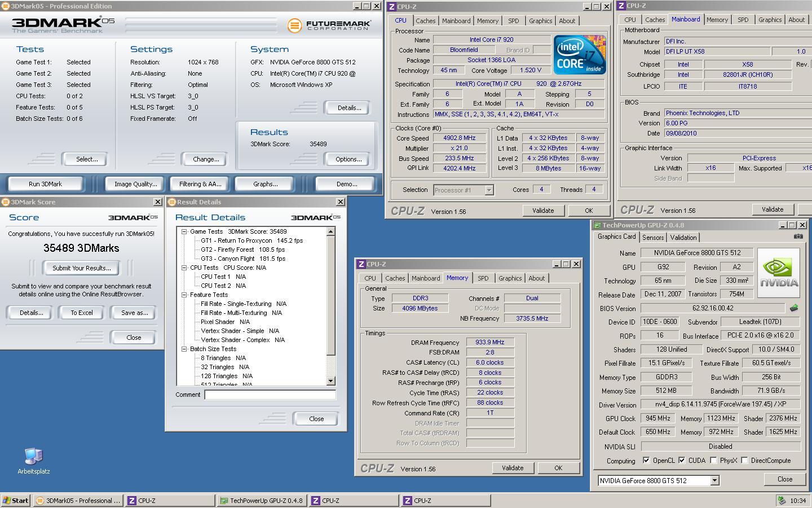The height and width of the screenshot is (508, 812).
Task: Click the Futuremark Corporation logo
Action: coord(329,25)
